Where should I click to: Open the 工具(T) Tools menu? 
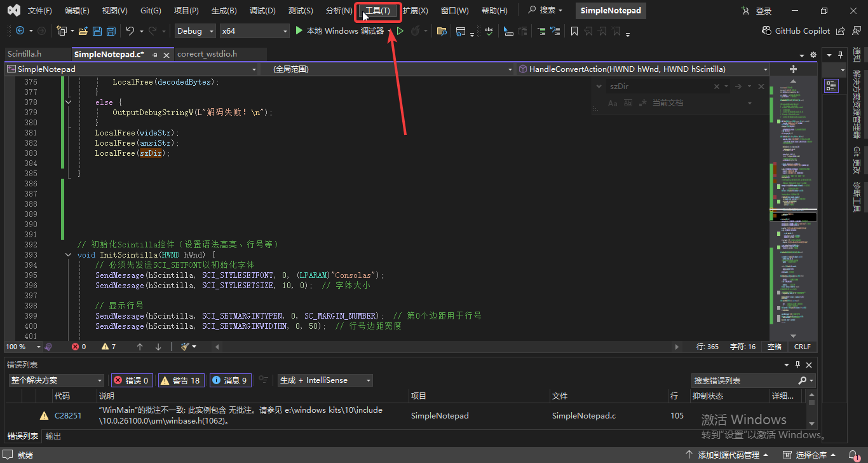pyautogui.click(x=377, y=11)
